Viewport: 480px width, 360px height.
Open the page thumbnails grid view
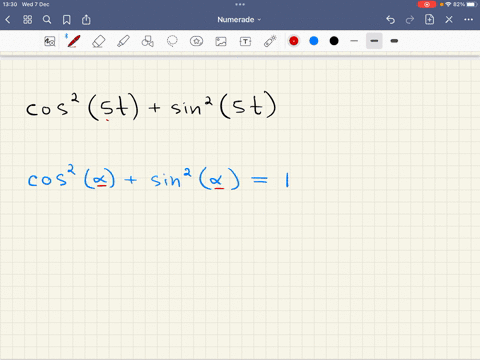27,20
